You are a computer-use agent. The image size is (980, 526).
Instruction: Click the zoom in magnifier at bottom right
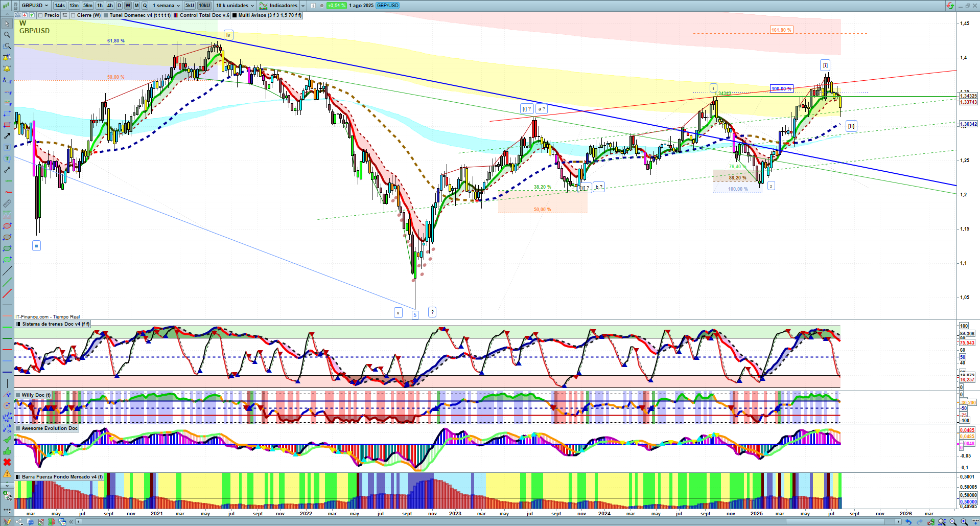[964, 522]
